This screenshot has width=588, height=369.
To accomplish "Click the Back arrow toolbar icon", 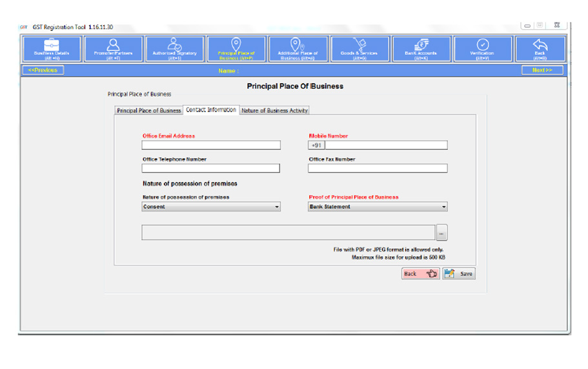I will [540, 49].
